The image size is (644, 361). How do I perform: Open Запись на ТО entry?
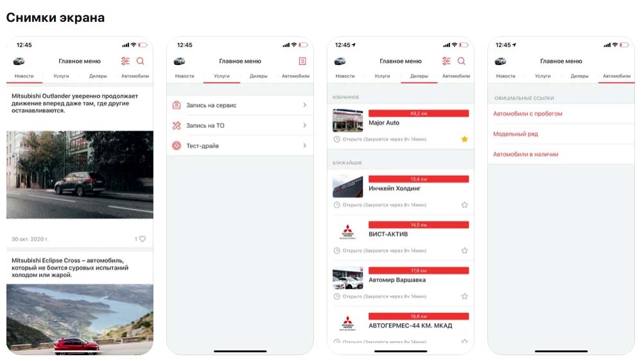point(240,125)
